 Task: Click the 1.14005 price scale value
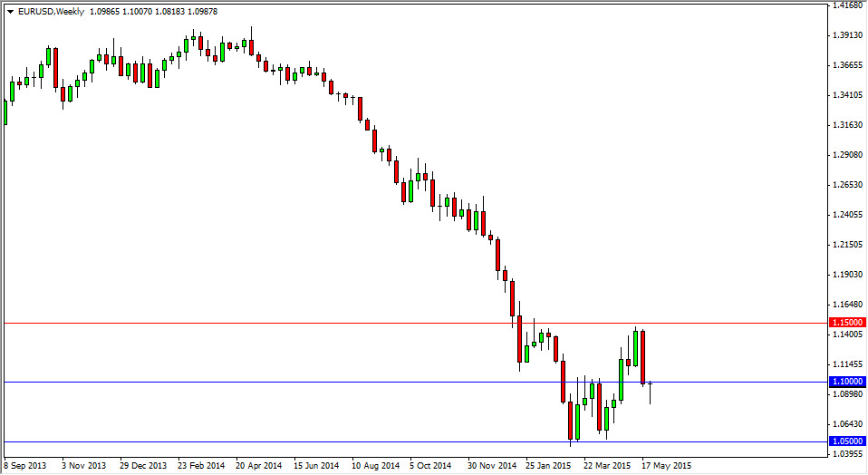pyautogui.click(x=847, y=334)
